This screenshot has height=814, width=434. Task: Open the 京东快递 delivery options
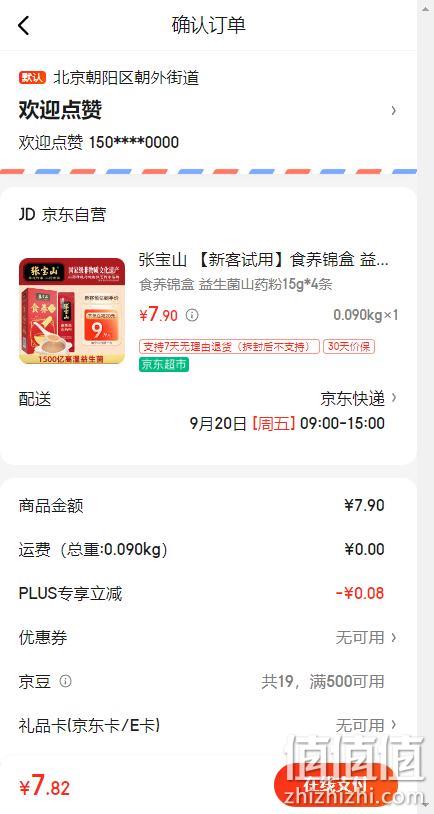click(359, 399)
